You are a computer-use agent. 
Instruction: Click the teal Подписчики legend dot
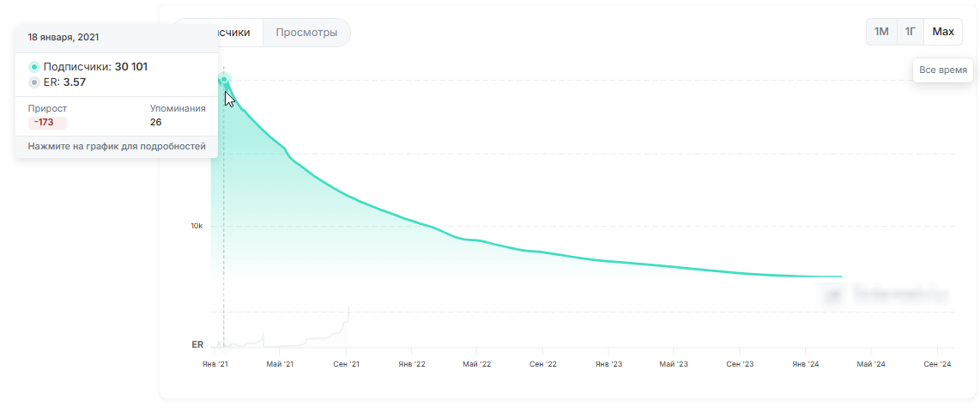click(x=34, y=67)
